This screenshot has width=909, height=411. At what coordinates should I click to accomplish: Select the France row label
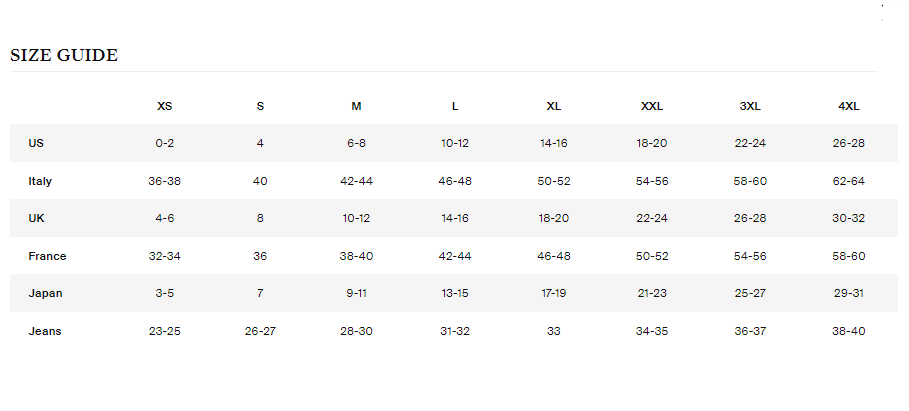click(x=47, y=256)
